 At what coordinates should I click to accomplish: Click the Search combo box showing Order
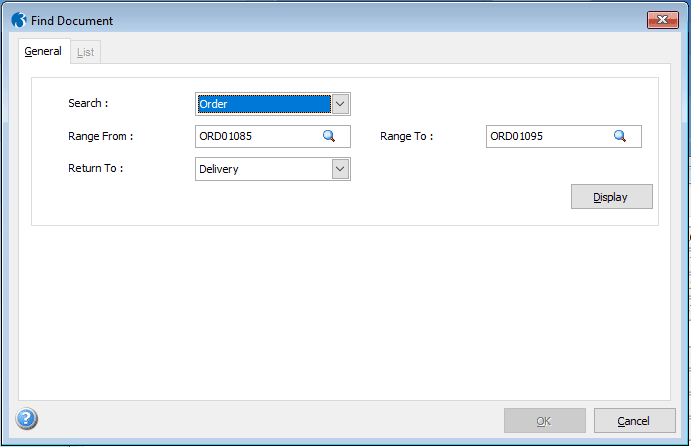pyautogui.click(x=264, y=104)
